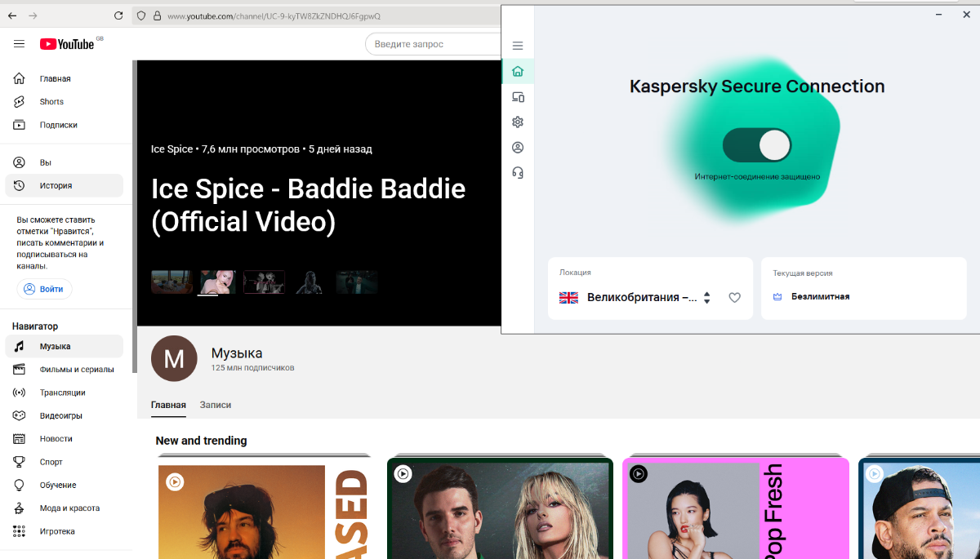Open the New and trending heading
Screen dimensions: 980x559
pos(201,441)
